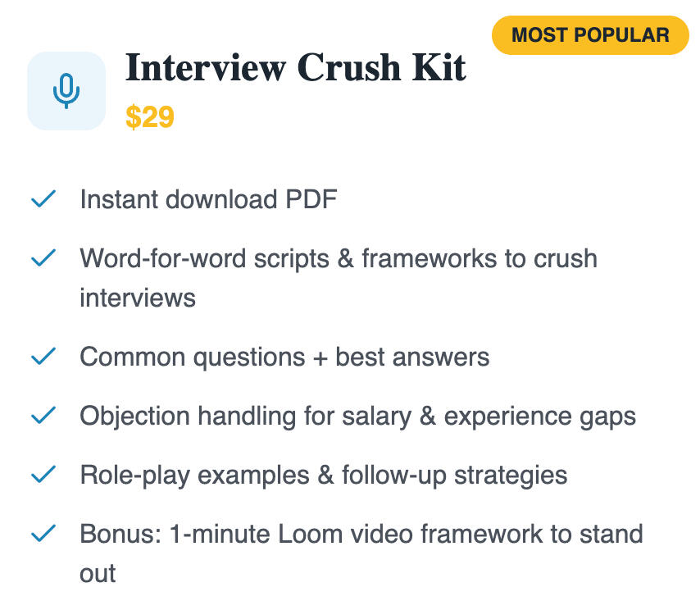Select the Instant download PDF feature text

coord(208,199)
